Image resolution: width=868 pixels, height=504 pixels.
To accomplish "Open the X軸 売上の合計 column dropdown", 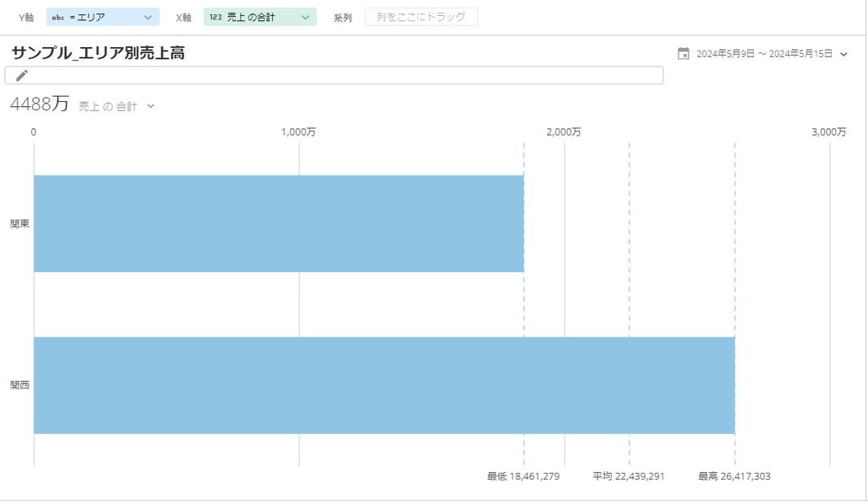I will point(260,17).
